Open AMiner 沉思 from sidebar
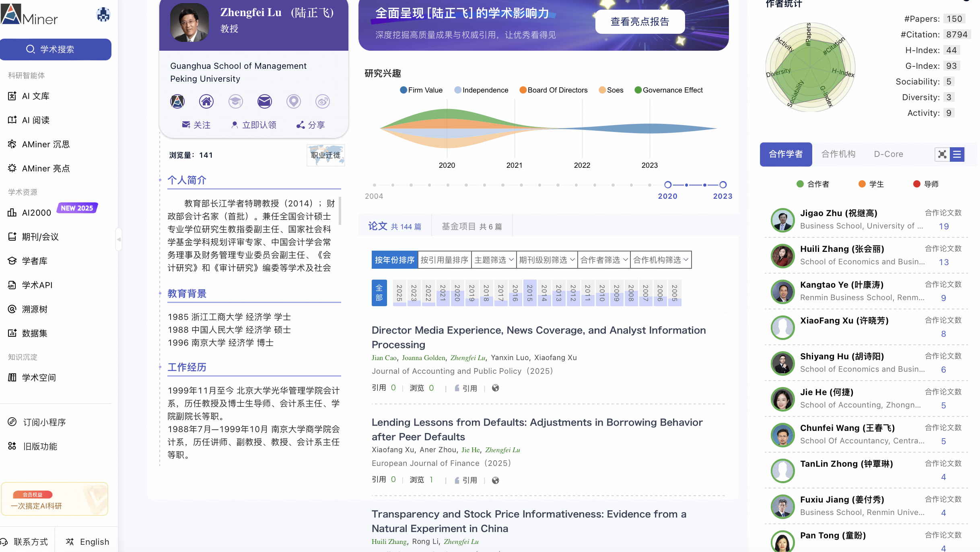Viewport: 980px width, 552px height. (x=45, y=144)
